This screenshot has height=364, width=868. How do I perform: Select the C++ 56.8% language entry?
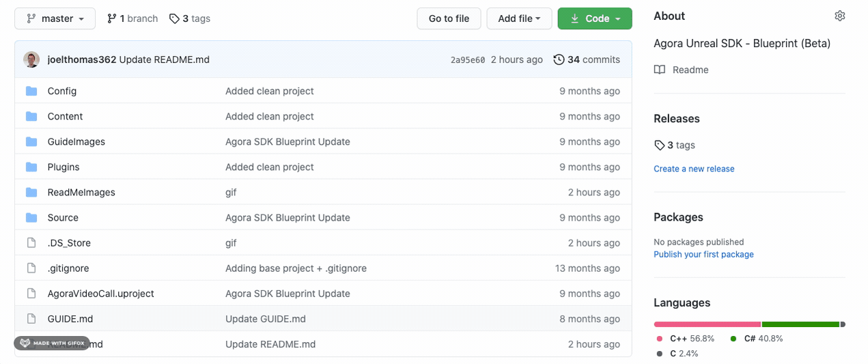[x=685, y=338]
